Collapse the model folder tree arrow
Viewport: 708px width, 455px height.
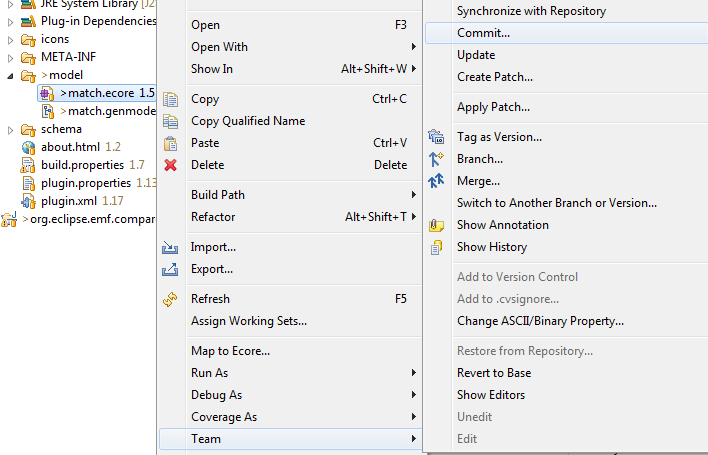pos(10,75)
